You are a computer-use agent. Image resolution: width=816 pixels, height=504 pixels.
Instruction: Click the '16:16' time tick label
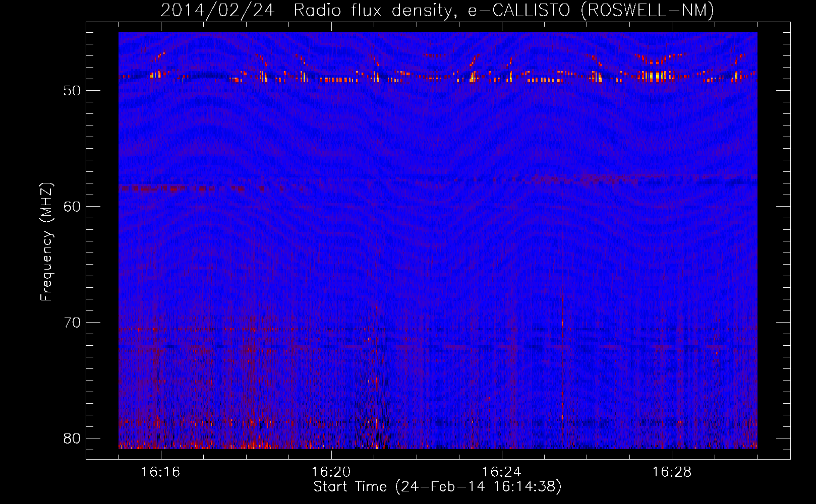coord(160,472)
